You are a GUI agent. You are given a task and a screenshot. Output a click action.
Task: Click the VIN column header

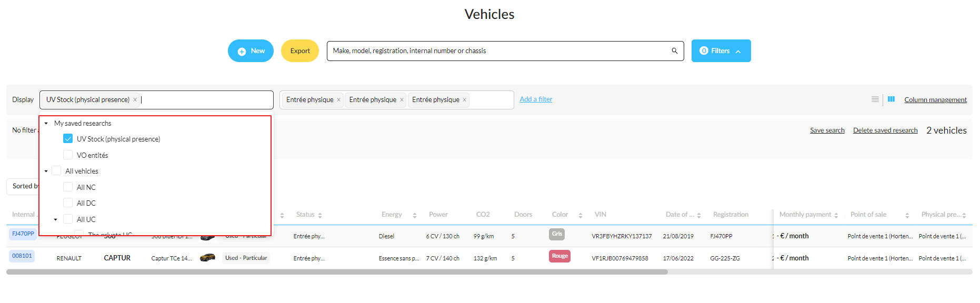(601, 215)
